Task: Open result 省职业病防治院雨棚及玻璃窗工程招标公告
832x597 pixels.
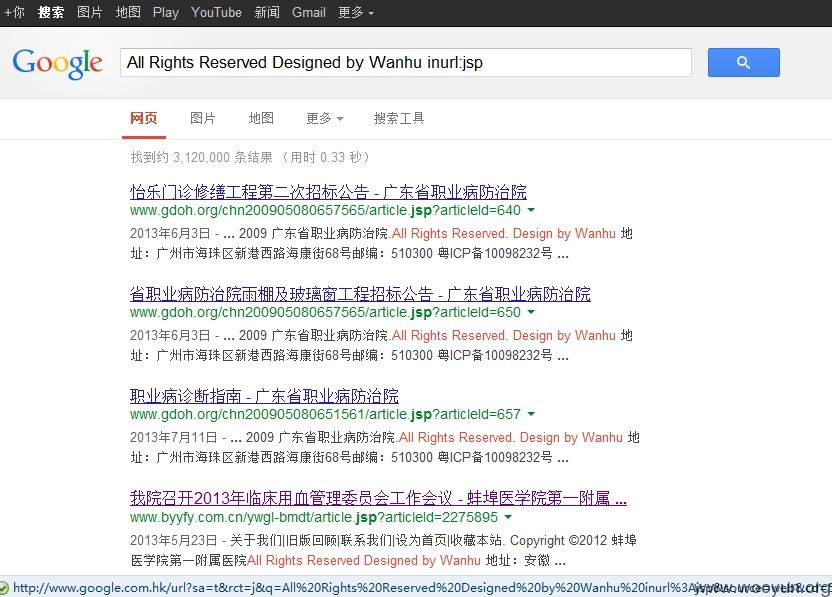Action: coord(360,293)
